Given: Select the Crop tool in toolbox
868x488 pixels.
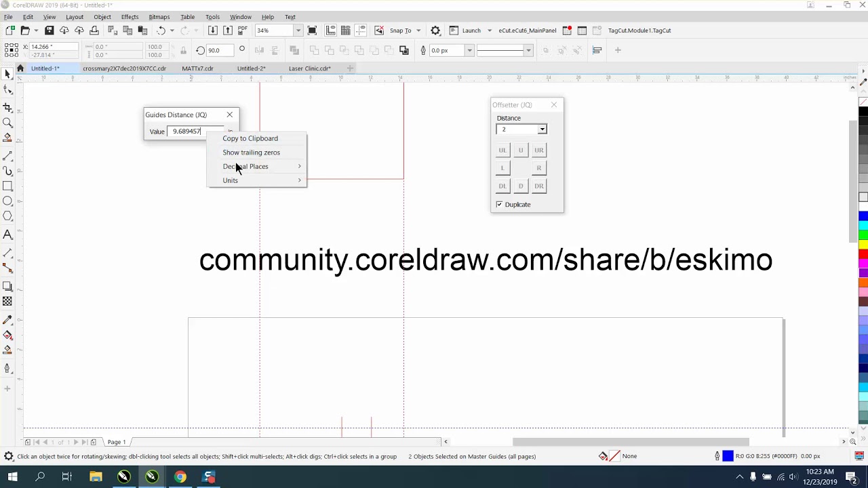Looking at the screenshot, I should tap(7, 108).
